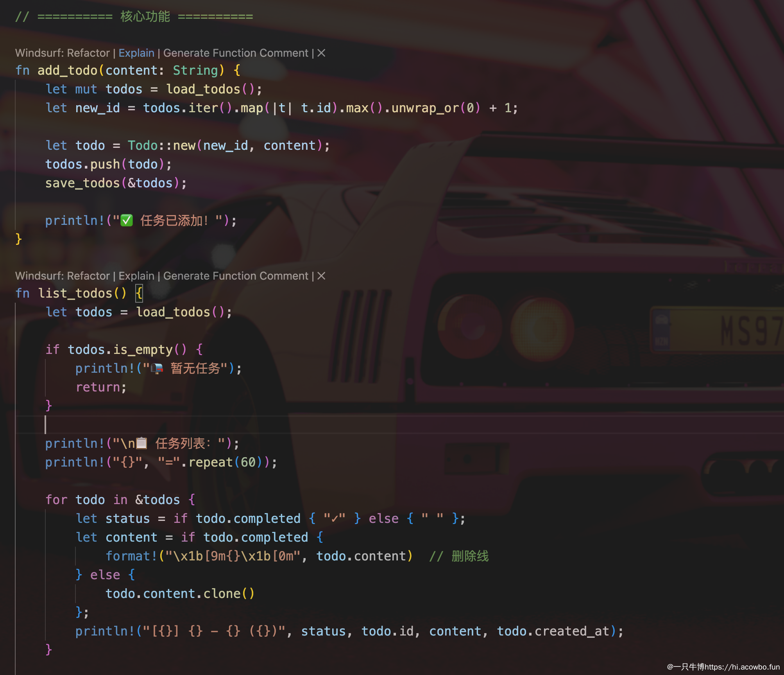The height and width of the screenshot is (675, 784).
Task: Generate Function Comment for list_todos
Action: 236,276
